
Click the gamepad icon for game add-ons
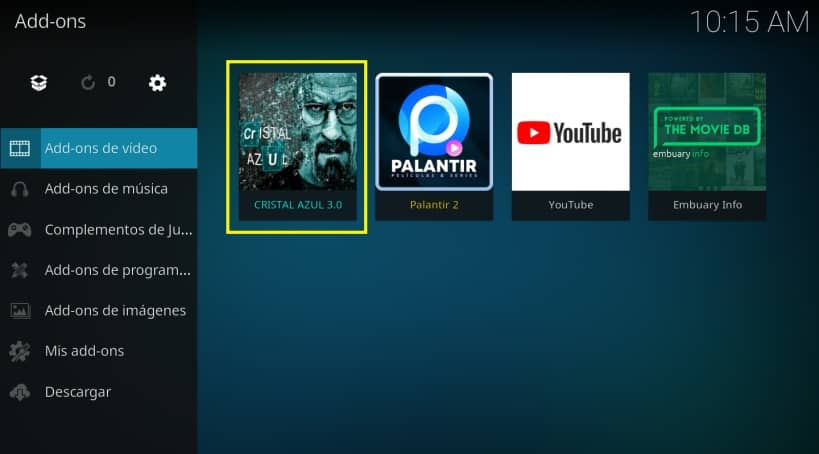[20, 229]
